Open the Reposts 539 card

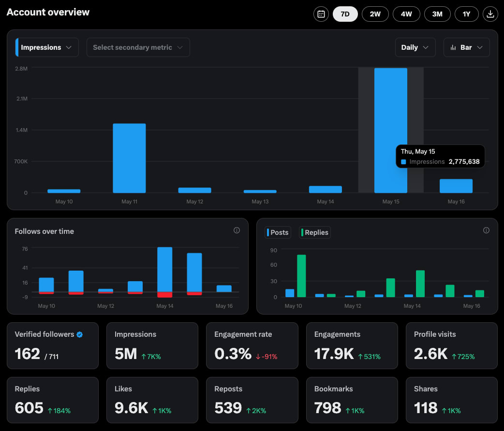tap(252, 400)
